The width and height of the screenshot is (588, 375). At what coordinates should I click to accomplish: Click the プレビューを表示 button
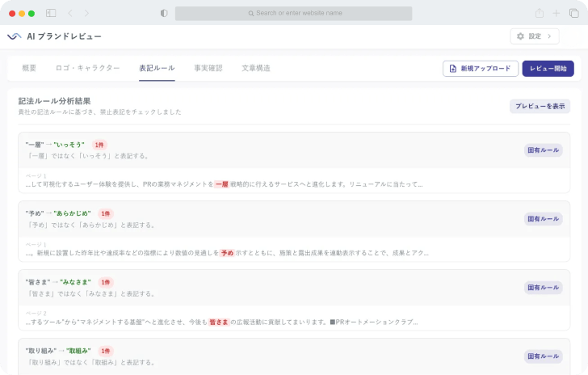pyautogui.click(x=540, y=106)
